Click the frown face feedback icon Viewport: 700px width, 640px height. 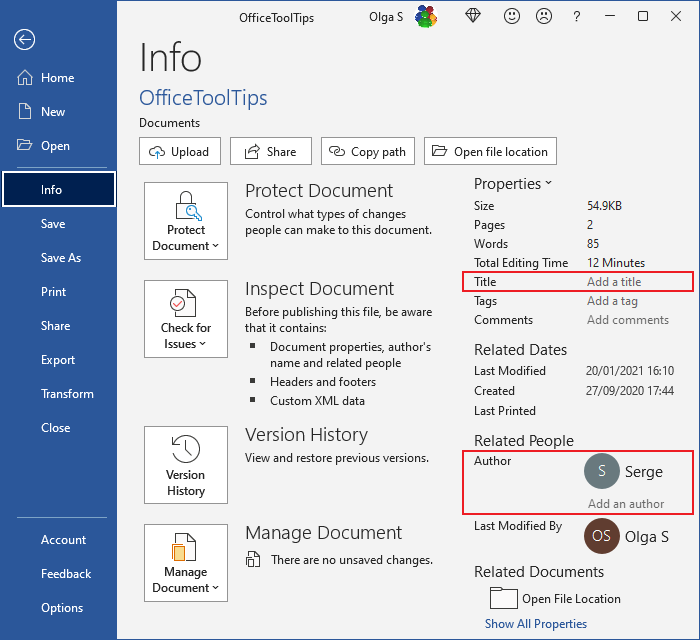click(544, 17)
